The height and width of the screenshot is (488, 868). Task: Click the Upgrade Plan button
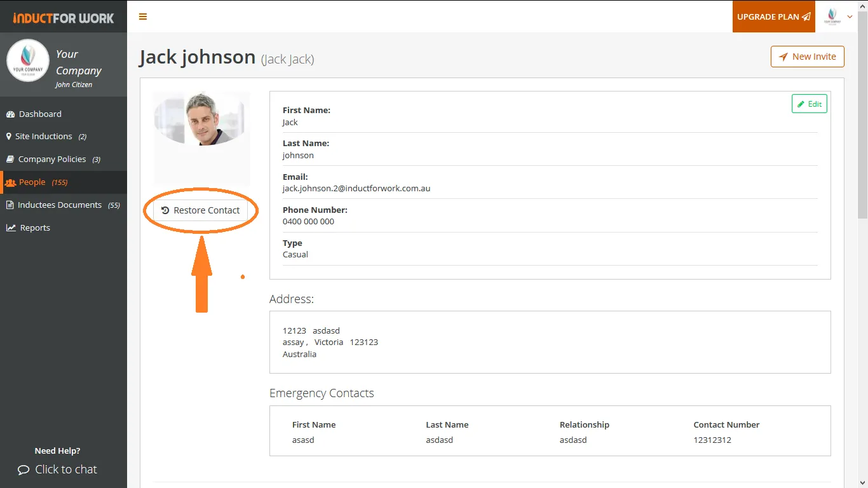click(774, 17)
